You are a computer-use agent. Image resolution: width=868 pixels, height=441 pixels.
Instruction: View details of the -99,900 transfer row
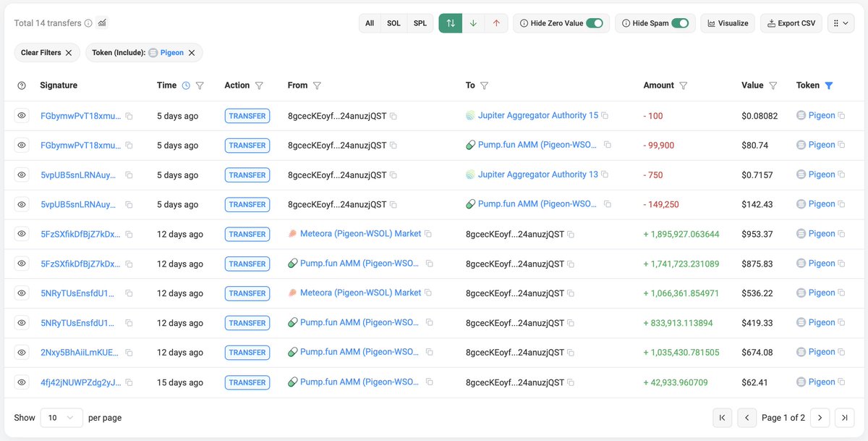22,145
